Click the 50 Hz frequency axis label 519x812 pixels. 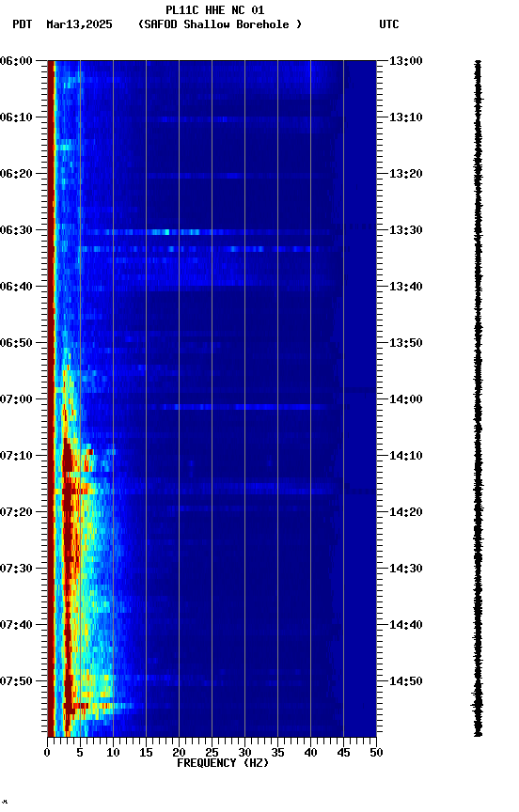(x=377, y=753)
